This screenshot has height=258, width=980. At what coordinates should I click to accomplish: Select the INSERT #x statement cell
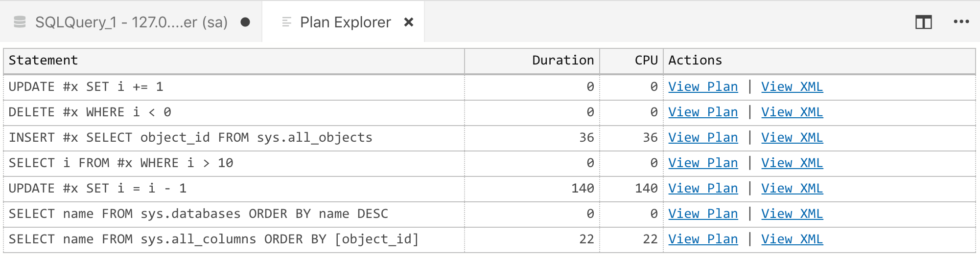[x=190, y=138]
